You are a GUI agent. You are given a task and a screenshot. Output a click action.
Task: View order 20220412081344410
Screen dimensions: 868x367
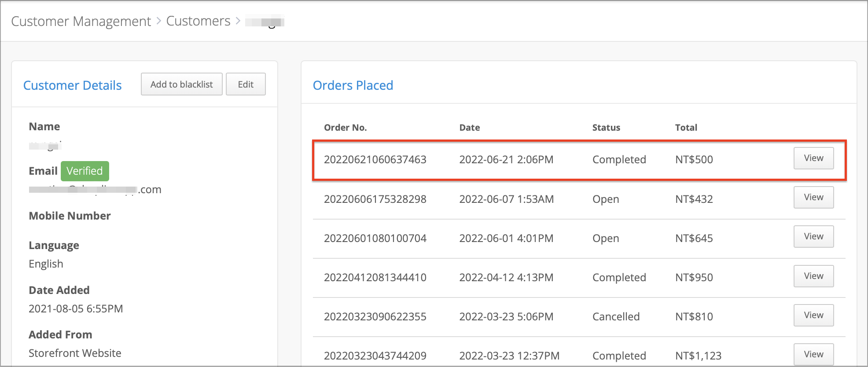click(813, 276)
